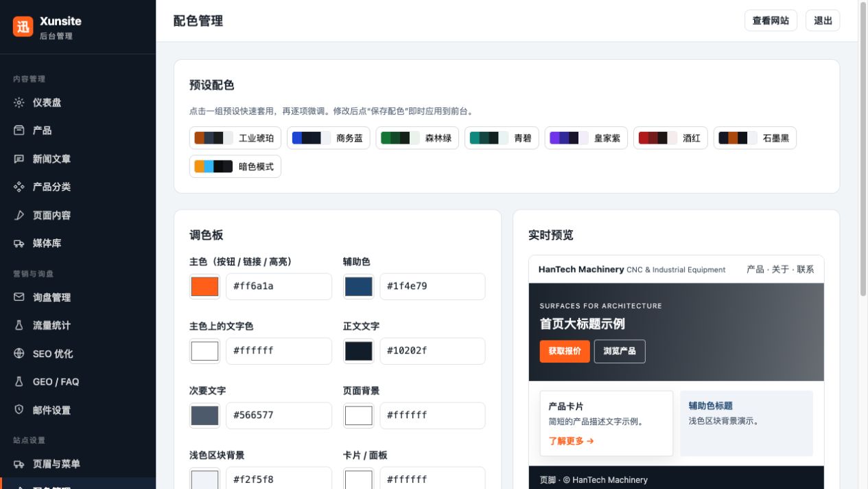Click 主色上的文字色 hex field

pos(279,351)
